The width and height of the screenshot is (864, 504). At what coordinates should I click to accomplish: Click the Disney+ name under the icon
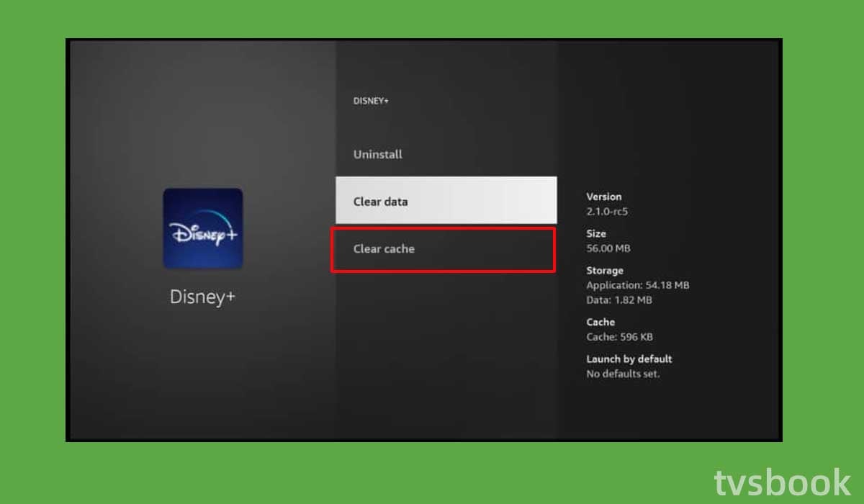tap(203, 297)
